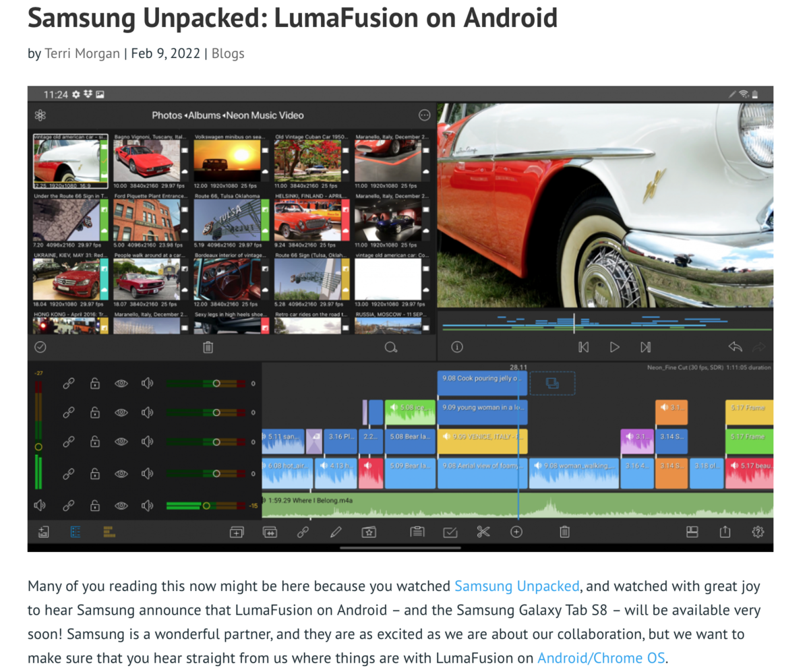Click the insert/overwrite arrows frame toolbar icon
Image resolution: width=809 pixels, height=672 pixels.
(x=270, y=532)
